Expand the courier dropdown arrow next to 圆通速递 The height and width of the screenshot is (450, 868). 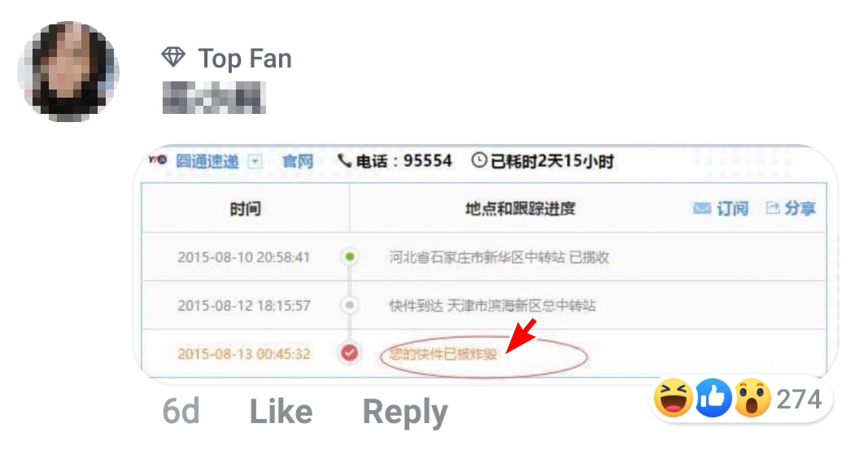click(255, 162)
